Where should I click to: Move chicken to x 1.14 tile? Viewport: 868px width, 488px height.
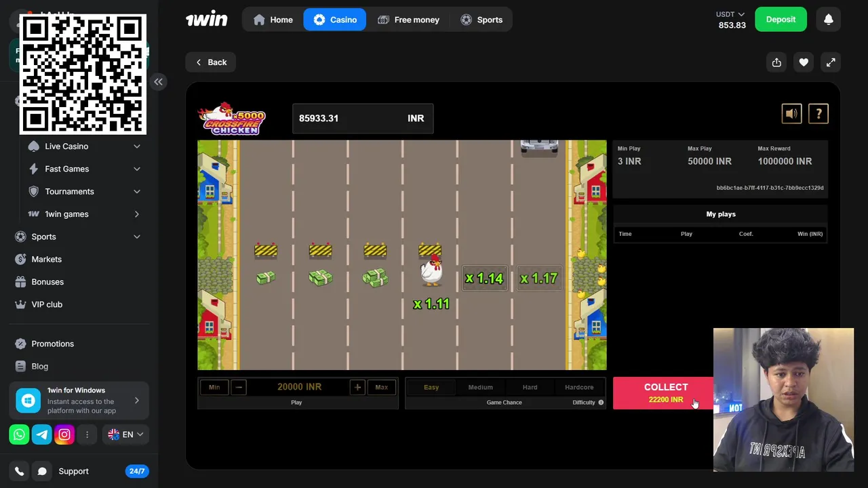click(484, 278)
